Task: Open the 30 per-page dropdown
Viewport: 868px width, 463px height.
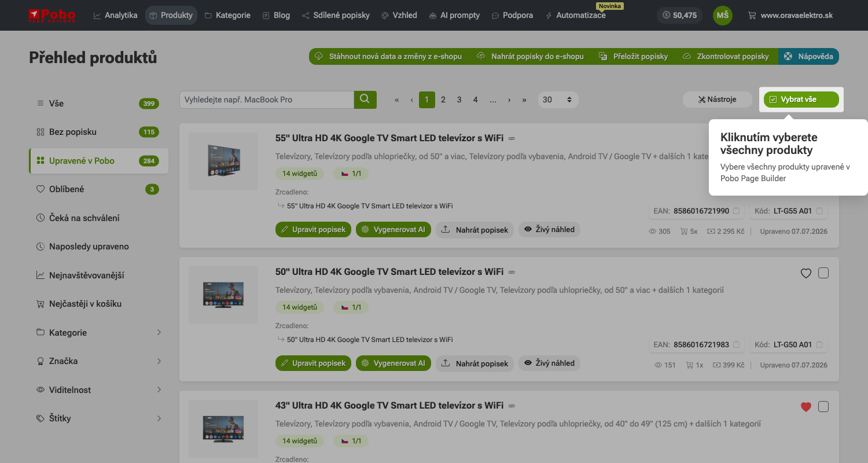Action: [x=558, y=100]
